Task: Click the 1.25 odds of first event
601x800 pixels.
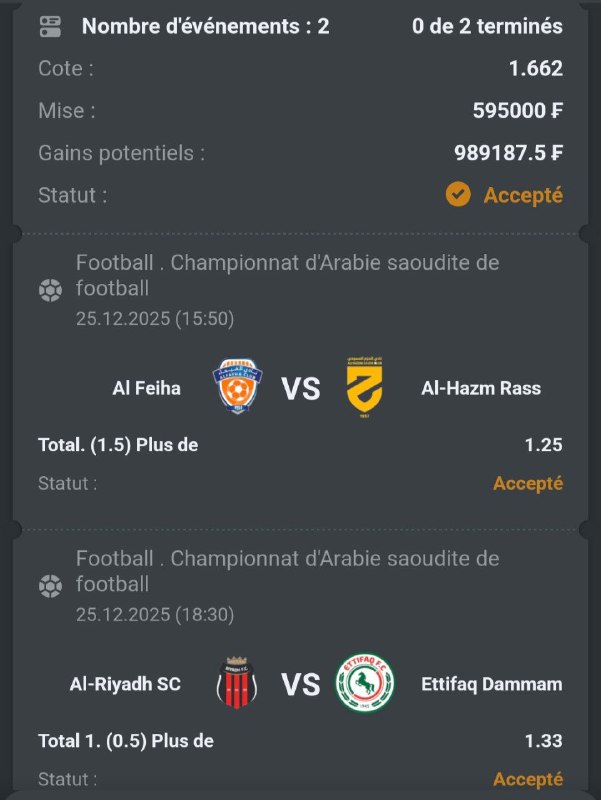Action: point(543,445)
